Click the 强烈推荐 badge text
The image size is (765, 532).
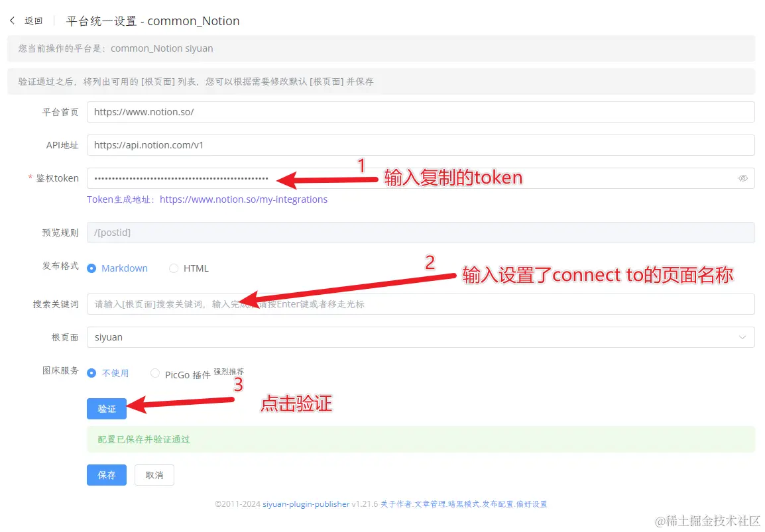tap(229, 372)
